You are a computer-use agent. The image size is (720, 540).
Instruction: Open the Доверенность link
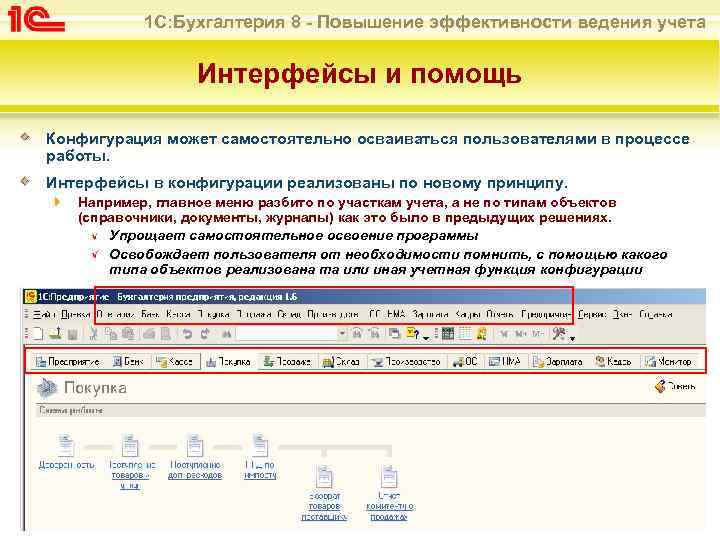67,465
